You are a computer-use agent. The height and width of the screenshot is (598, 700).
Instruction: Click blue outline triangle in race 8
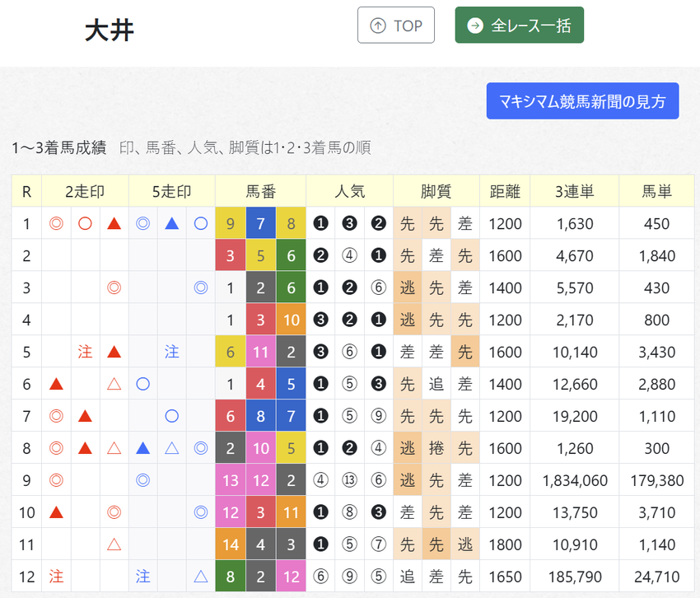pos(172,448)
